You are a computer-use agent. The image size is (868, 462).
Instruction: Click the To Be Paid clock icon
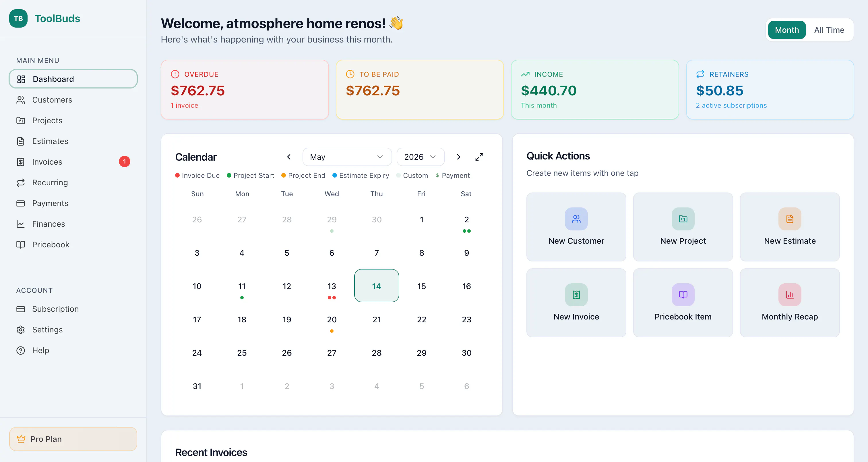tap(350, 74)
